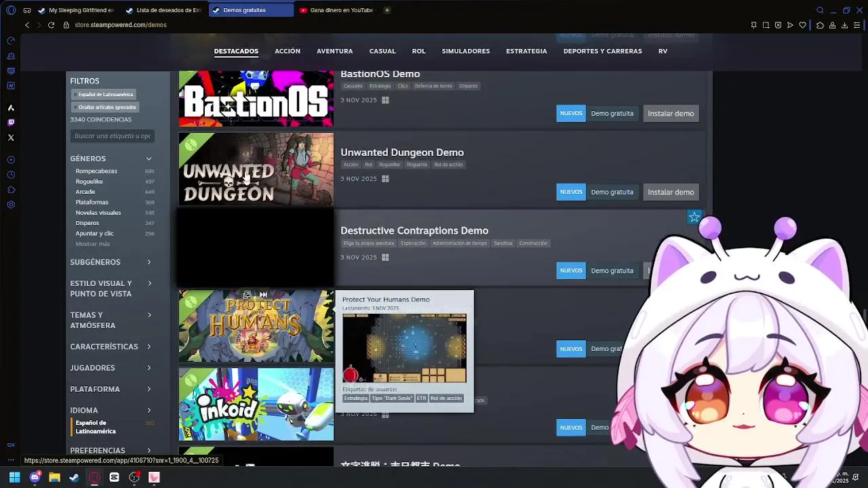This screenshot has height=488, width=868.
Task: Focus the tag search input field
Action: pos(112,136)
